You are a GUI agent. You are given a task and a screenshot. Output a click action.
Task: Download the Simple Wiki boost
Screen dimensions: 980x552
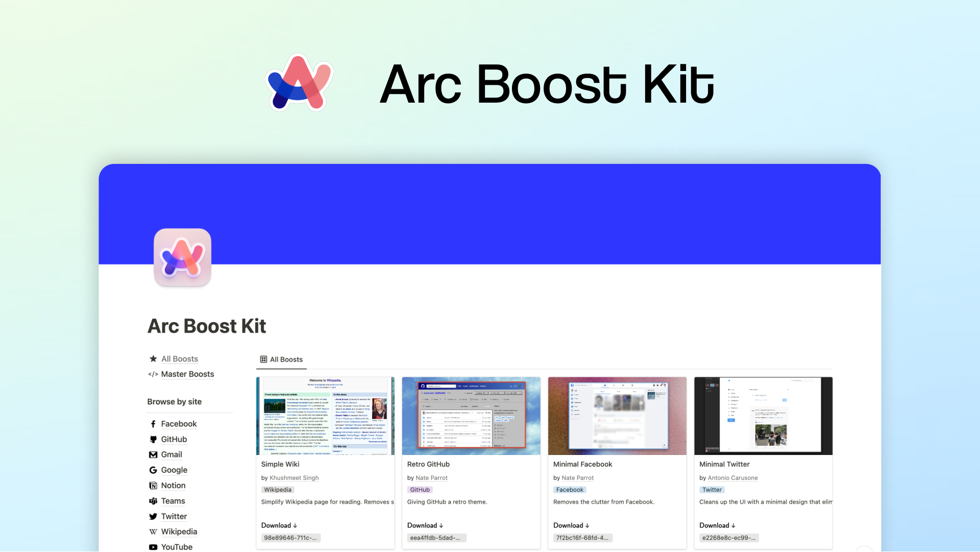coord(279,525)
